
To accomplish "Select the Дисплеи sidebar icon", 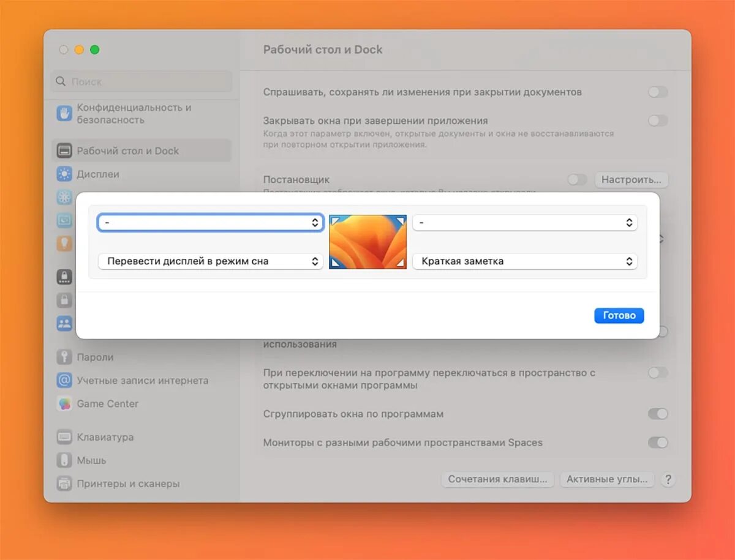I will [x=64, y=174].
